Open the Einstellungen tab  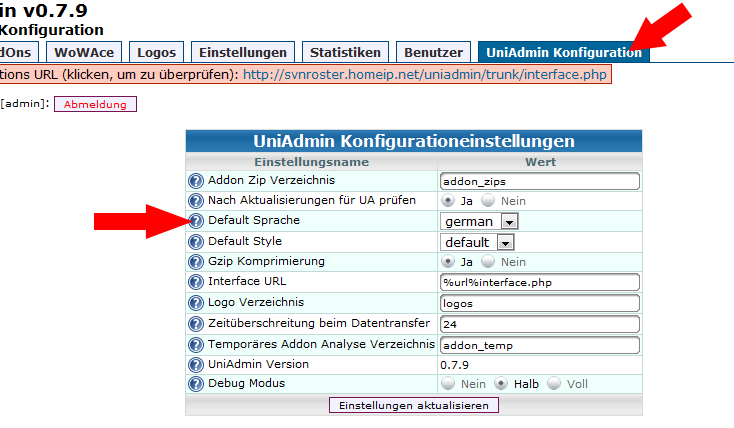pos(243,52)
